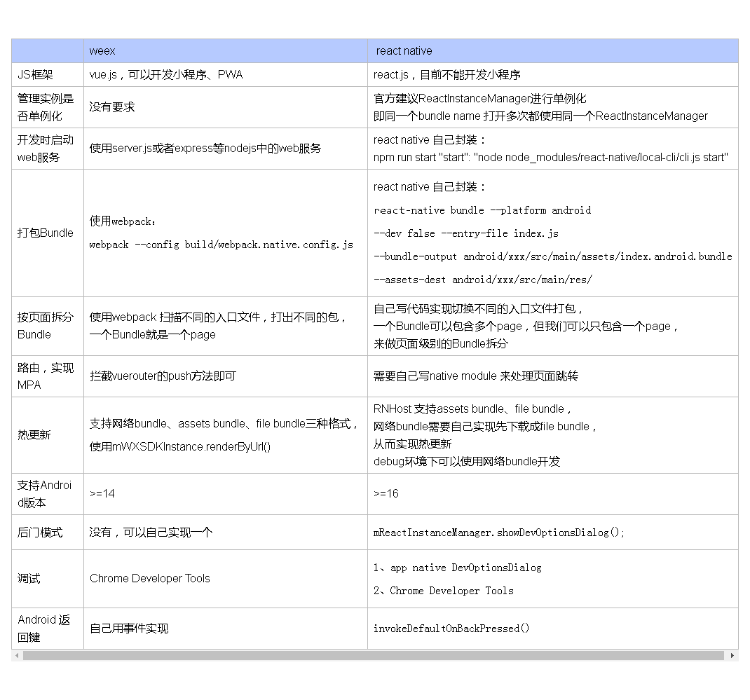This screenshot has height=700, width=750.
Task: Click '--dev false --entry-file index.js' line
Action: (466, 233)
